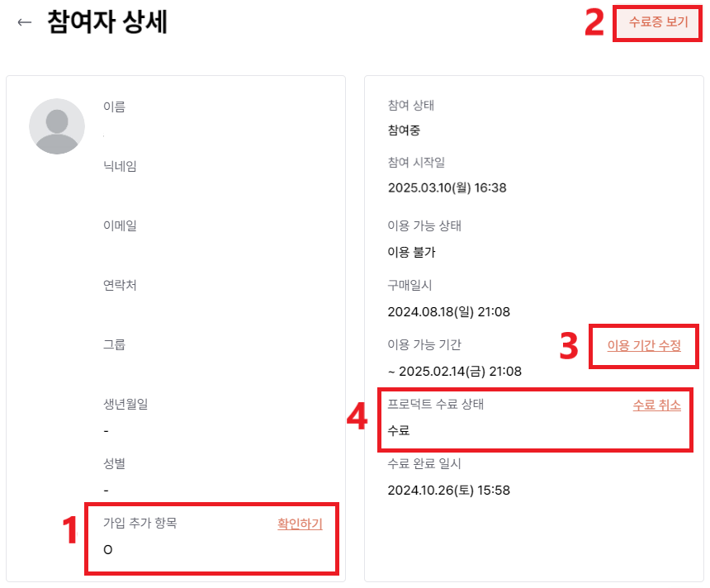Click the 성별 field label
This screenshot has width=710, height=588.
click(x=114, y=463)
